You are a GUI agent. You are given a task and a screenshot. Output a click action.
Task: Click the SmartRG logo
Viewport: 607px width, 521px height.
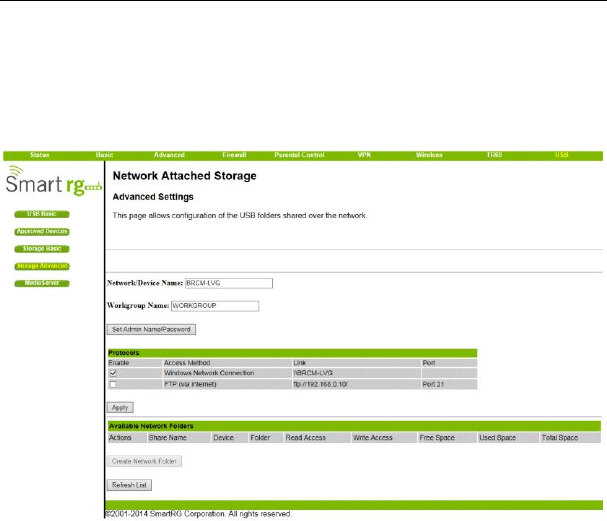coord(53,181)
